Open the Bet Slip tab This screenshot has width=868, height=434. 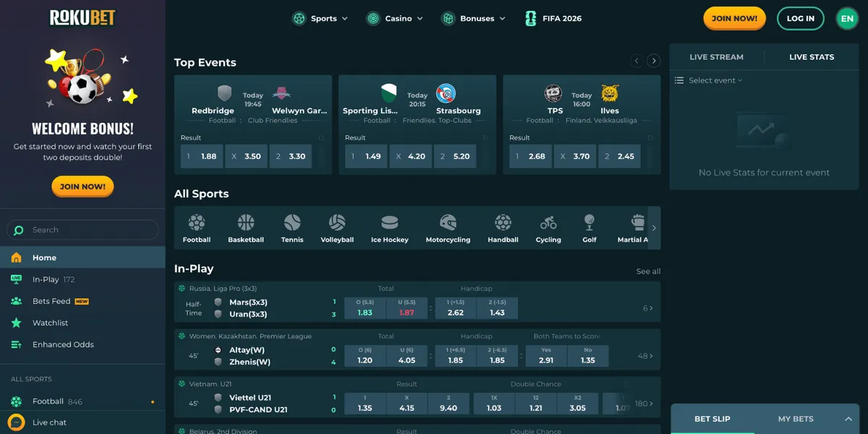(x=712, y=419)
